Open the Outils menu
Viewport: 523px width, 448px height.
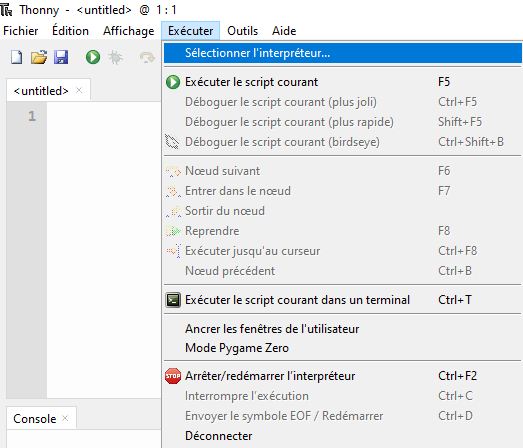242,31
